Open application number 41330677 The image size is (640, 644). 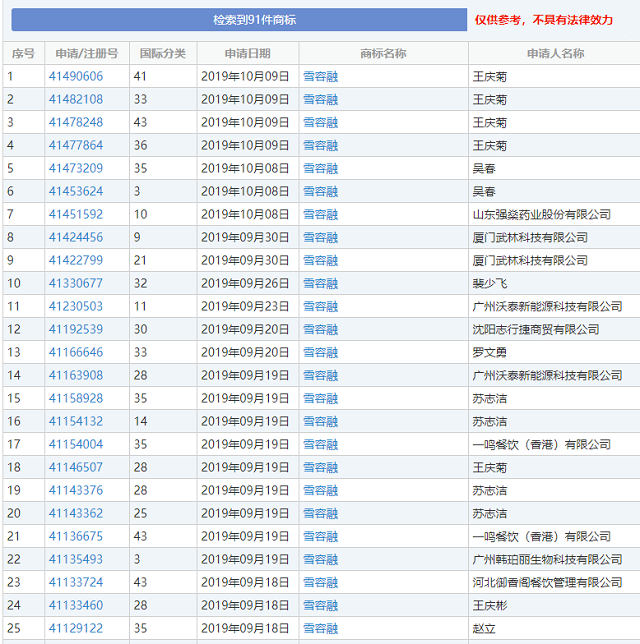pyautogui.click(x=76, y=283)
